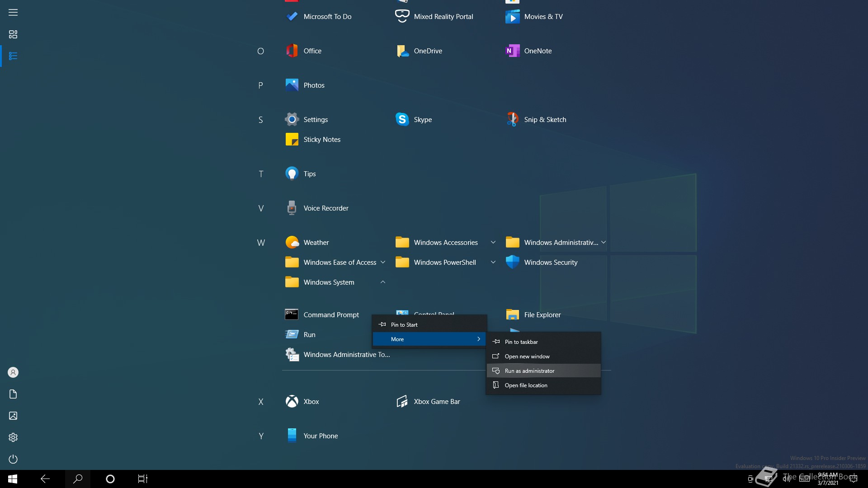Screen dimensions: 868x488
Task: Open the user account icon
Action: click(x=13, y=372)
